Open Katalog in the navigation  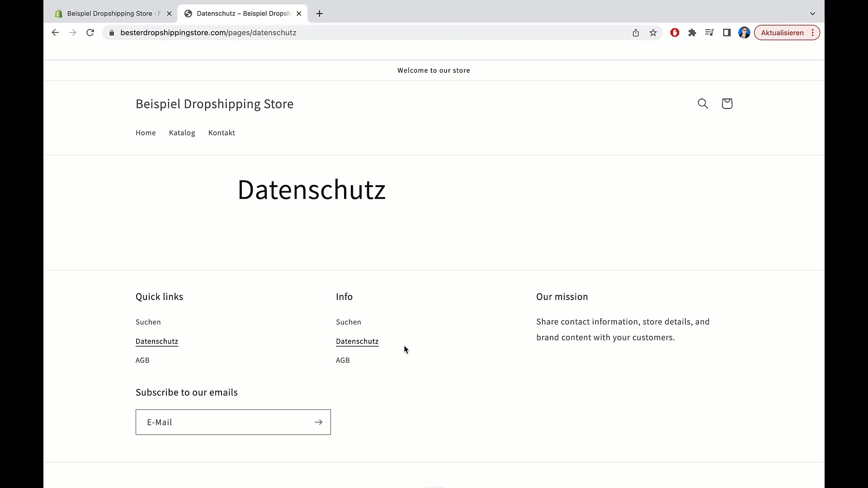point(182,133)
